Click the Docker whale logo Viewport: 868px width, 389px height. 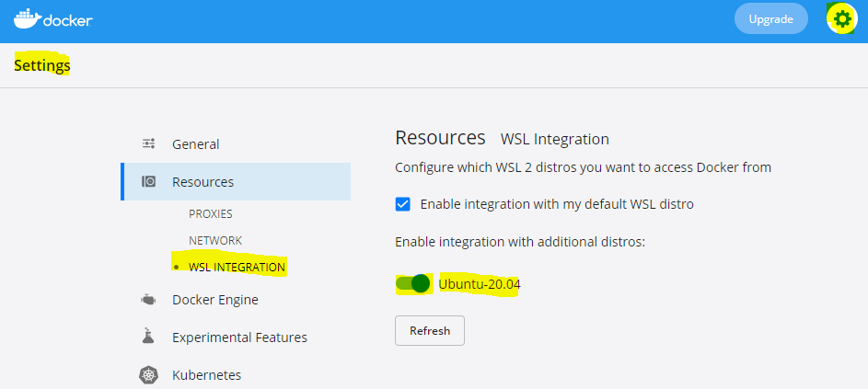point(29,18)
